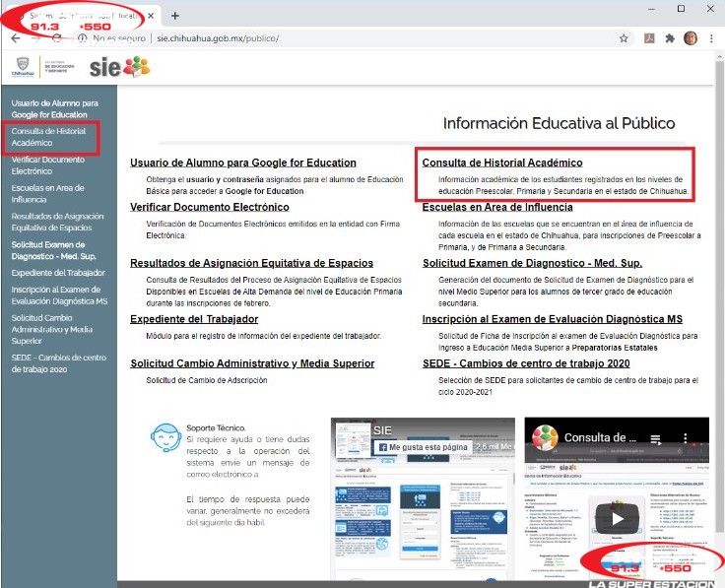Open 'SEDE - Cambios de centro de trabajo 2020' heading

click(x=526, y=363)
